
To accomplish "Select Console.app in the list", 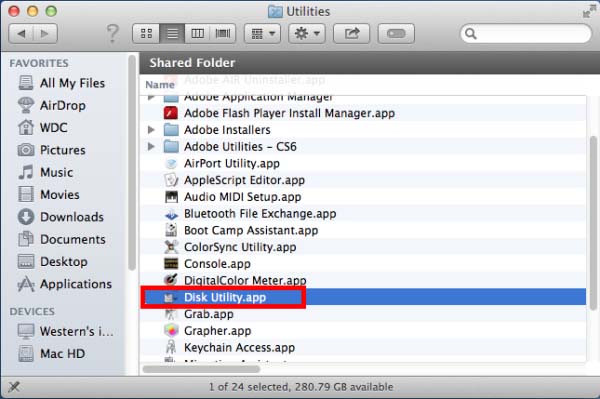I will click(363, 264).
